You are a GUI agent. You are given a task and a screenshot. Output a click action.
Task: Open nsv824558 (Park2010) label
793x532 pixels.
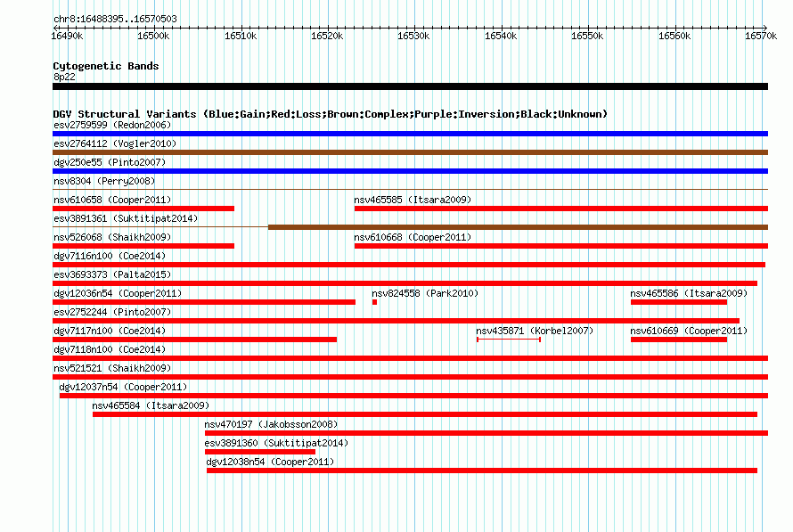click(425, 293)
